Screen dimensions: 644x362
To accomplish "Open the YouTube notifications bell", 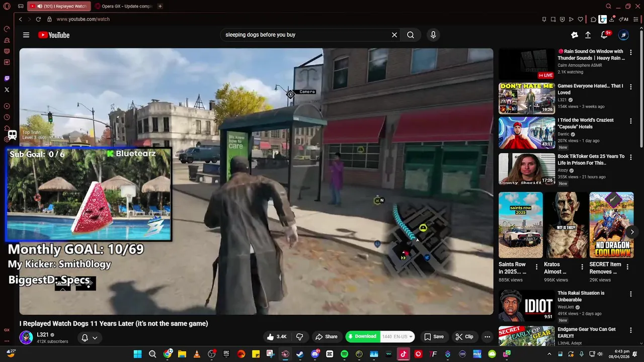I will point(604,35).
